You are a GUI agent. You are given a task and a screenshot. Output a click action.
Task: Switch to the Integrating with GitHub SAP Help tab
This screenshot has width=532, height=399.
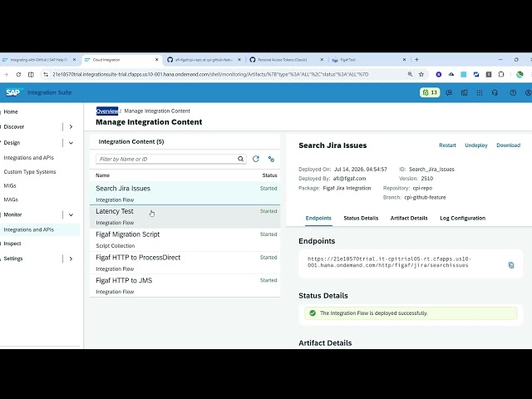pos(40,59)
